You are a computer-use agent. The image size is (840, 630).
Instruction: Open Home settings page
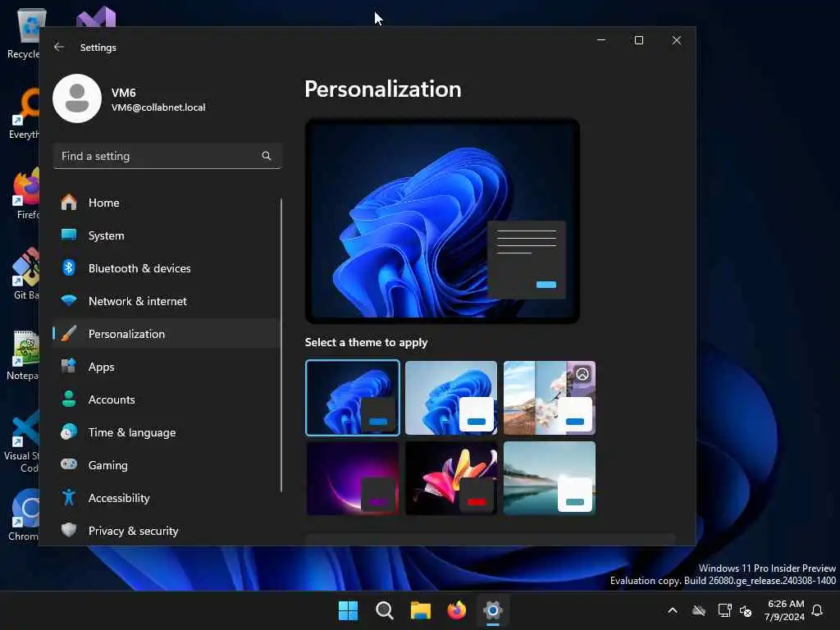166,203
